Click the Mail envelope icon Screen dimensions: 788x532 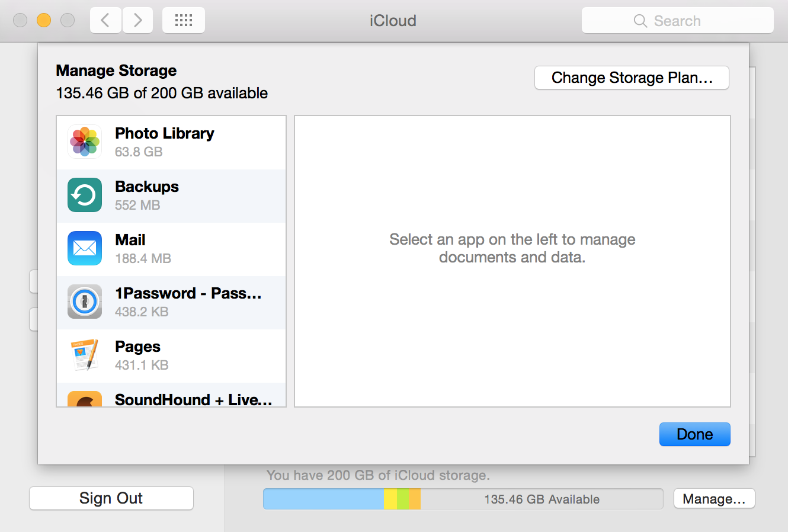85,248
